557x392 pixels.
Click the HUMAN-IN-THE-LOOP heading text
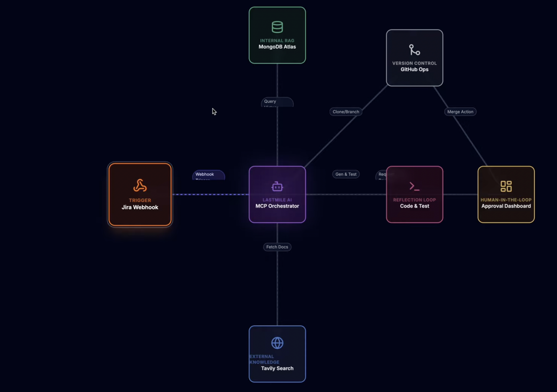click(x=506, y=200)
